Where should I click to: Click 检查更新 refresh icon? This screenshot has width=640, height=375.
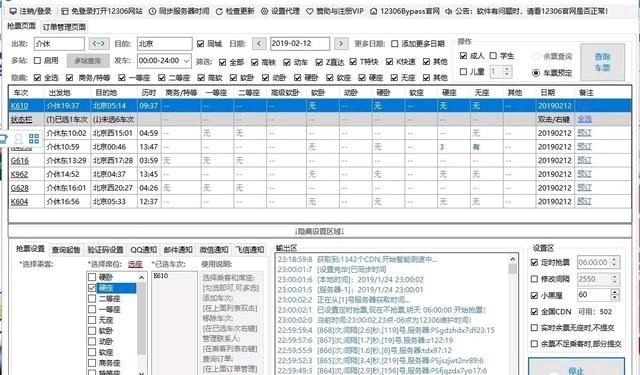(219, 11)
